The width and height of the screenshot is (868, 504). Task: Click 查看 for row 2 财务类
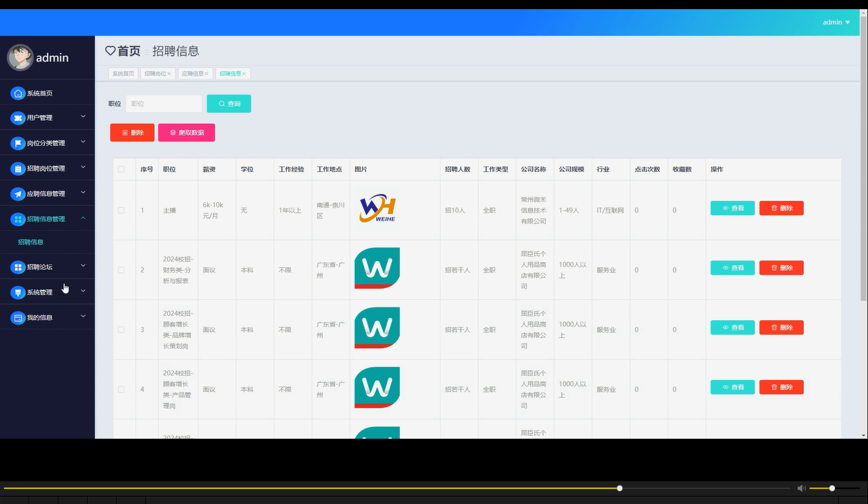pyautogui.click(x=733, y=267)
